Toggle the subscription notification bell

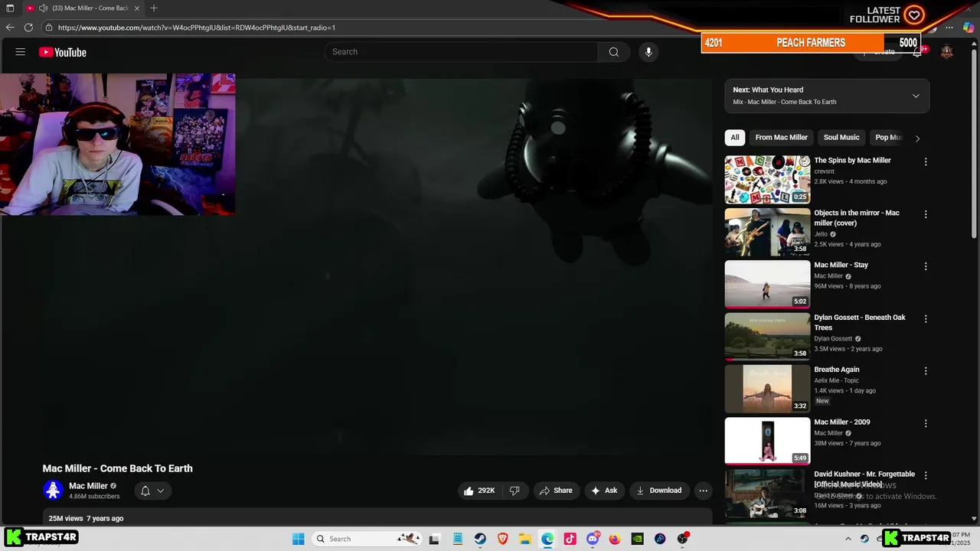point(145,491)
